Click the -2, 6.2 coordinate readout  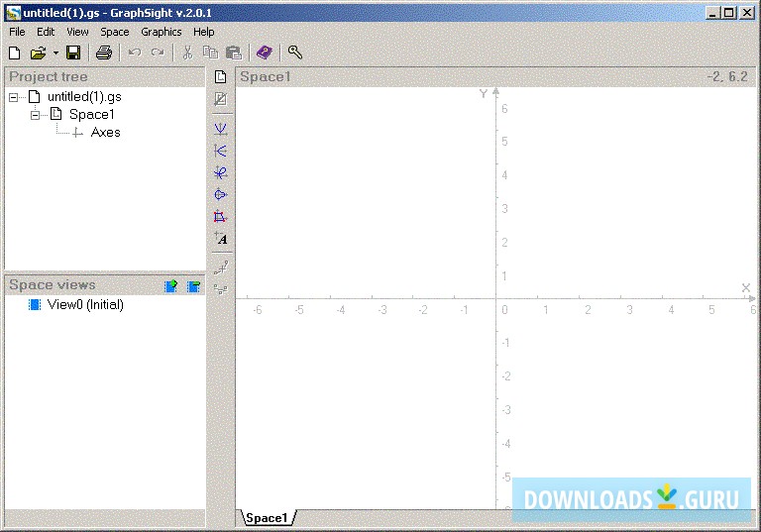point(727,76)
